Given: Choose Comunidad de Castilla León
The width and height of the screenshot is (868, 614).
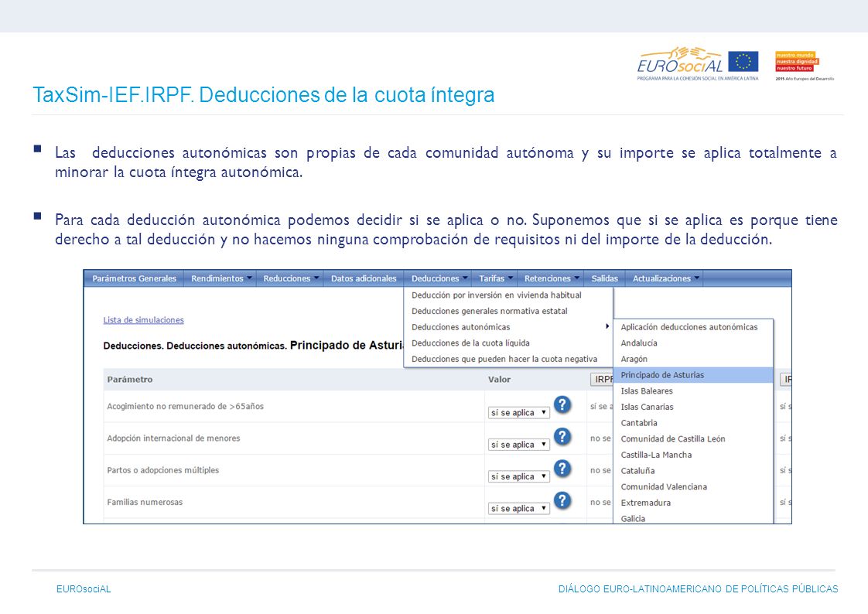Looking at the screenshot, I should pos(694,439).
